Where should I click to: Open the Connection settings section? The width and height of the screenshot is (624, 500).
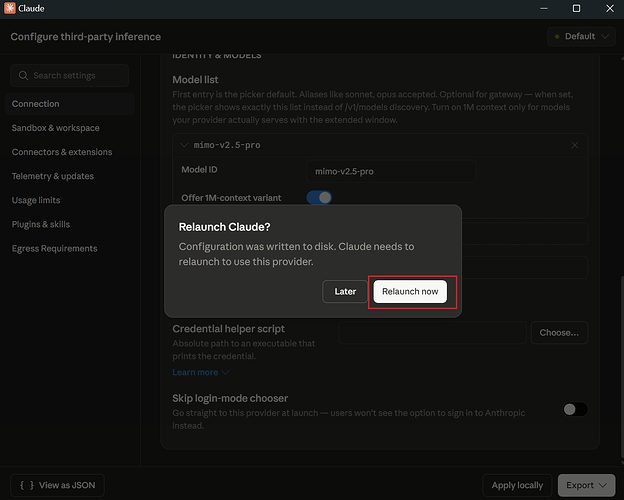[70, 104]
